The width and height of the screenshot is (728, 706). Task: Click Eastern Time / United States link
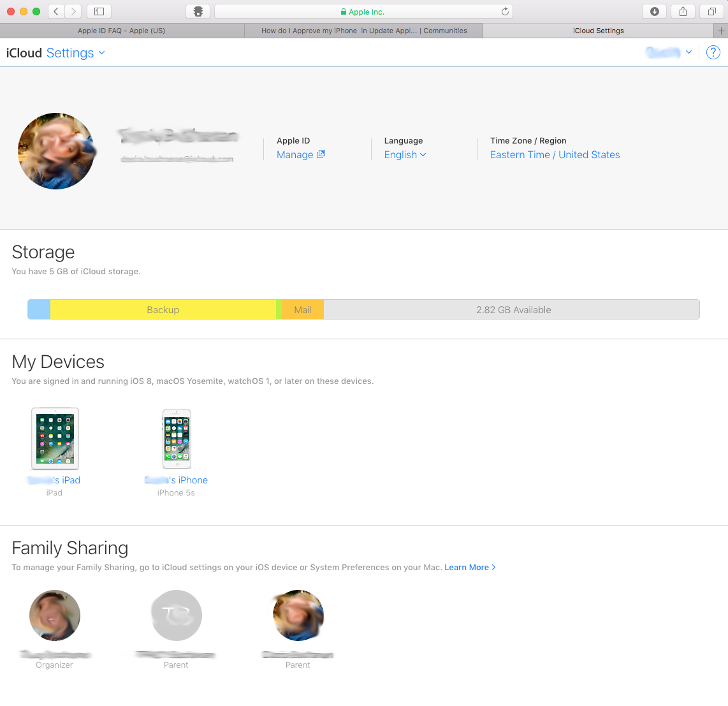(555, 155)
